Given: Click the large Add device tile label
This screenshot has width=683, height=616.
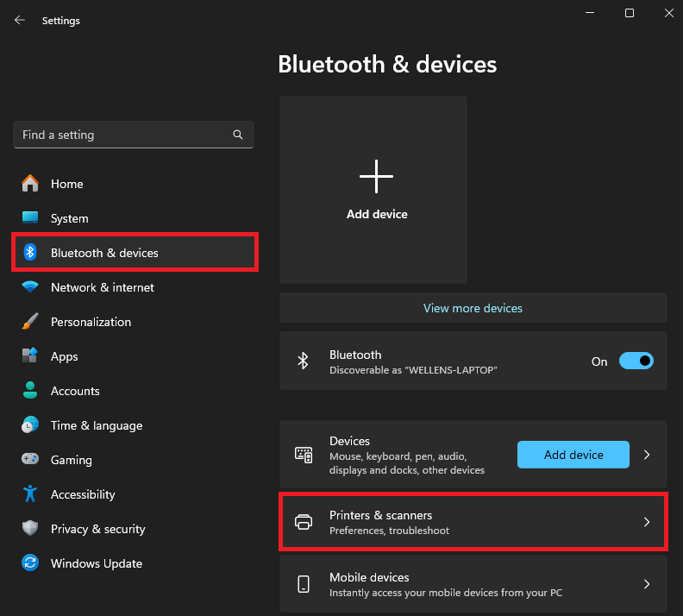Looking at the screenshot, I should pos(377,214).
